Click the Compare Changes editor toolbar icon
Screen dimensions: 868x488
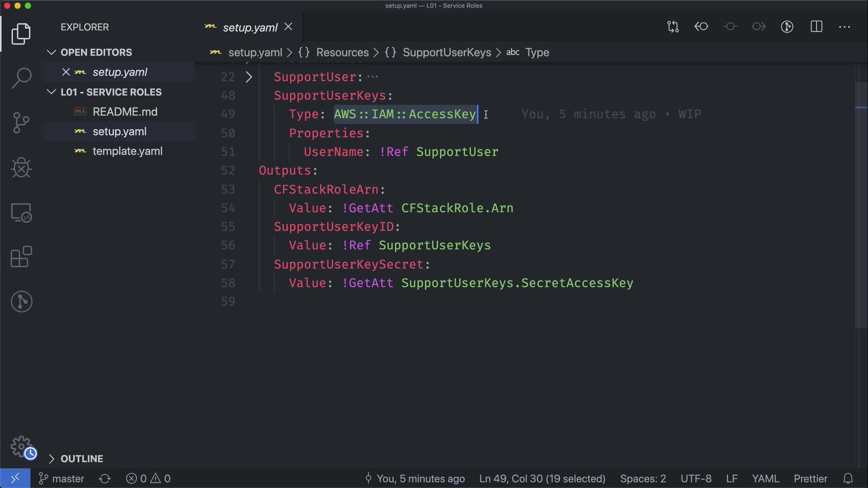point(673,27)
